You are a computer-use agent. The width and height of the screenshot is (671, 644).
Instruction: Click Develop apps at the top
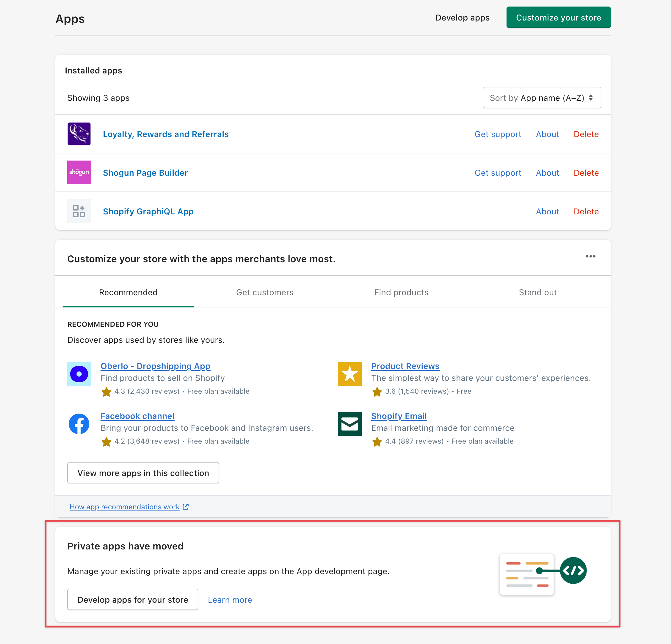coord(462,18)
